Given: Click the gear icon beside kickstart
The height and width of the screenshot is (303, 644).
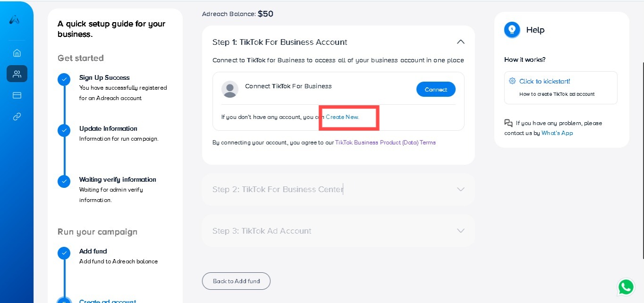Looking at the screenshot, I should (x=512, y=81).
